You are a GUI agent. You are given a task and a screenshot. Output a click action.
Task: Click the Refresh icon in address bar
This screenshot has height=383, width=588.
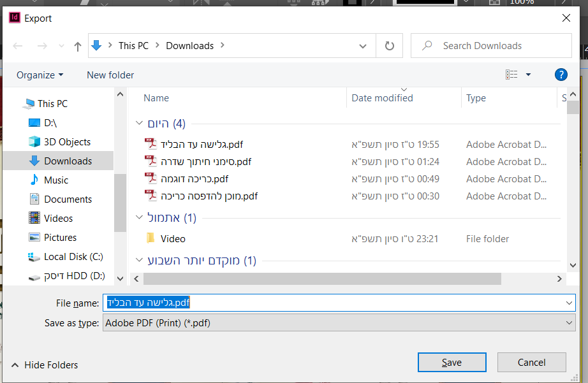(x=389, y=46)
